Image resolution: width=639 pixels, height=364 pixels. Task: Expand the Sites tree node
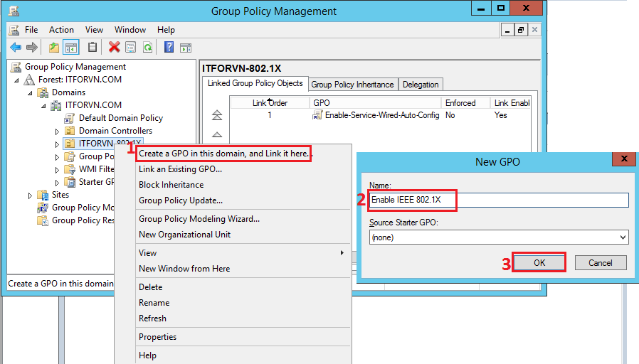point(31,196)
